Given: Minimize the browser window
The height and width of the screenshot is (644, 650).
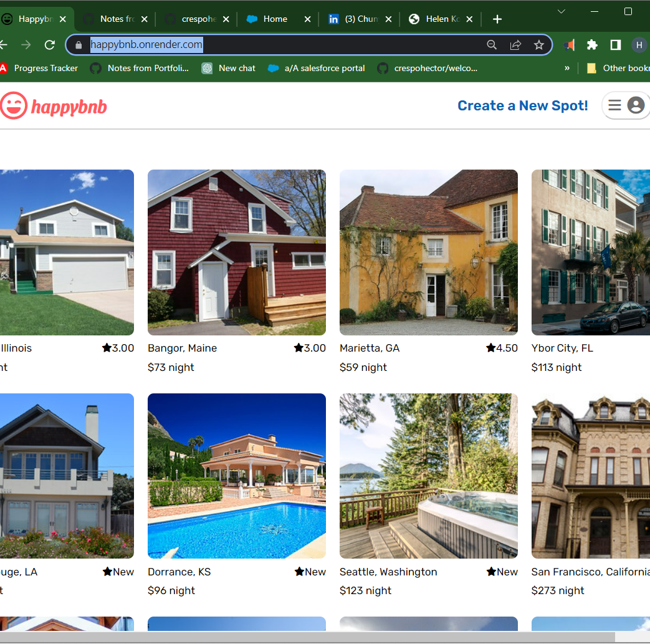Looking at the screenshot, I should (x=595, y=12).
